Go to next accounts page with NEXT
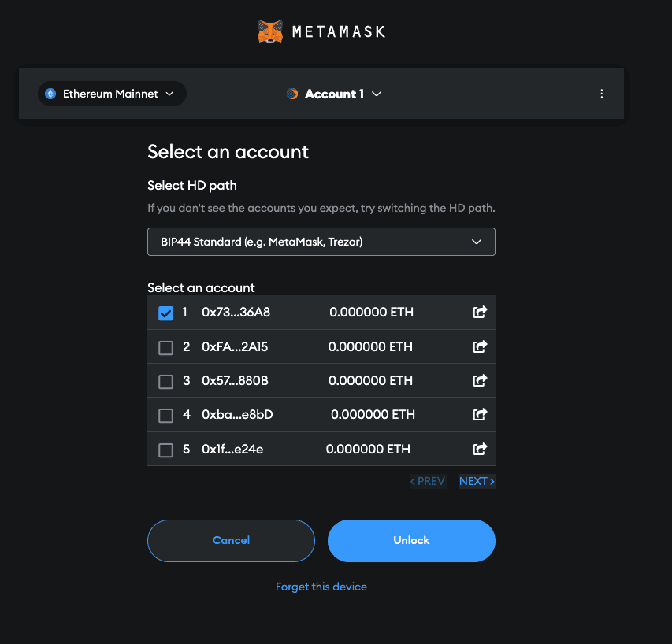 click(477, 481)
